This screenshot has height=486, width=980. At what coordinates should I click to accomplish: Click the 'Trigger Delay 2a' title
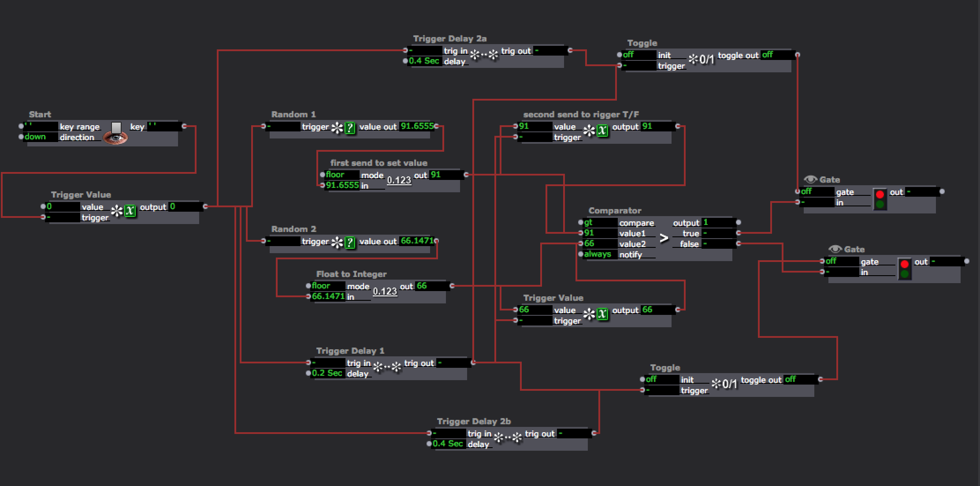(x=450, y=39)
